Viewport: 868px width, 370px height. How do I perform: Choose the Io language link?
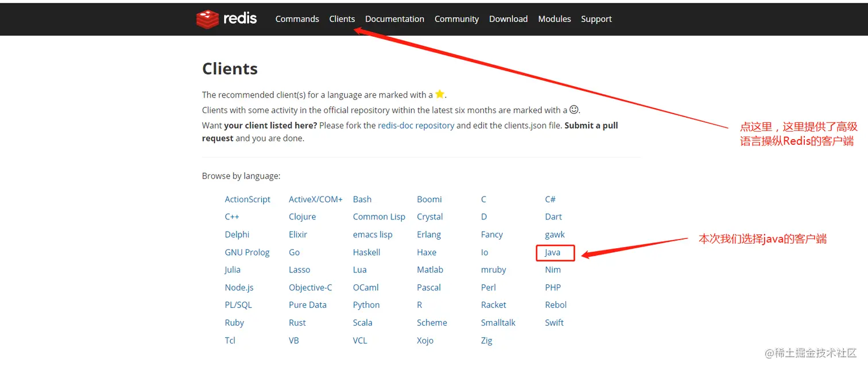click(x=485, y=252)
